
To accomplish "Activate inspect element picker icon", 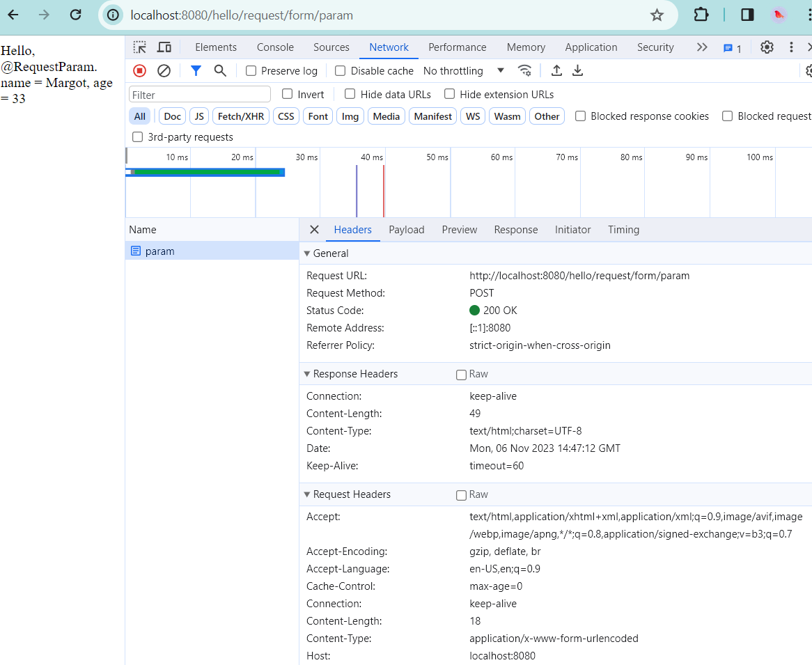I will pyautogui.click(x=140, y=47).
